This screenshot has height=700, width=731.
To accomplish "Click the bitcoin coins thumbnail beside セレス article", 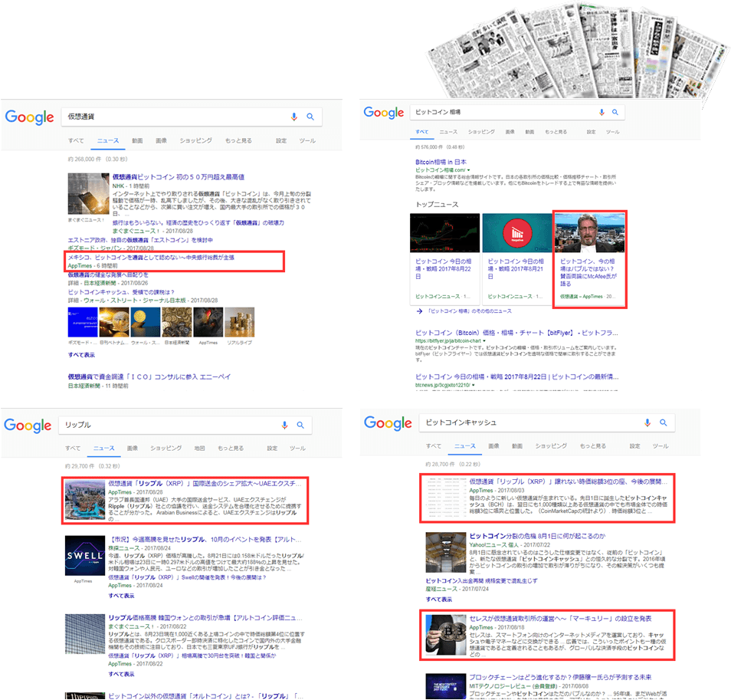I will pos(446,635).
